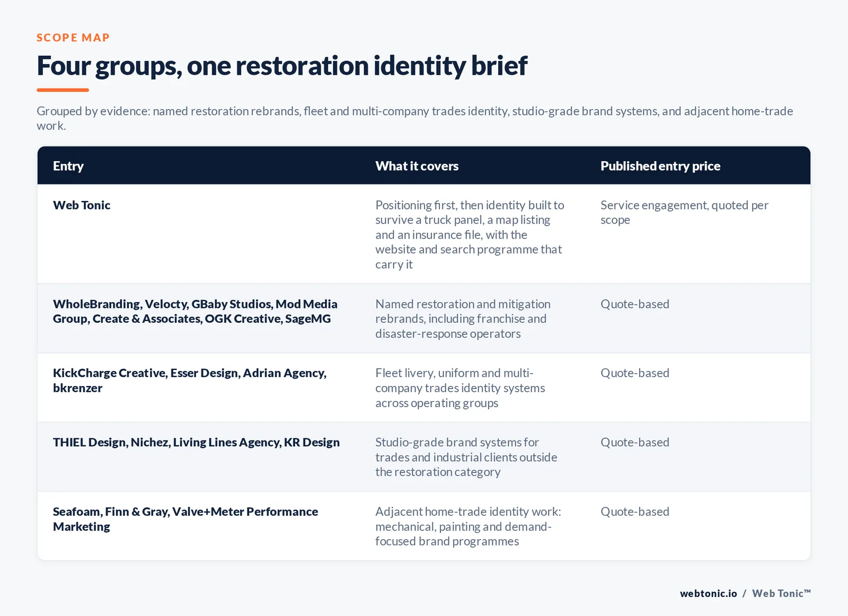848x616 pixels.
Task: Click the description starting 'Positioning first, then identity'
Action: click(470, 234)
